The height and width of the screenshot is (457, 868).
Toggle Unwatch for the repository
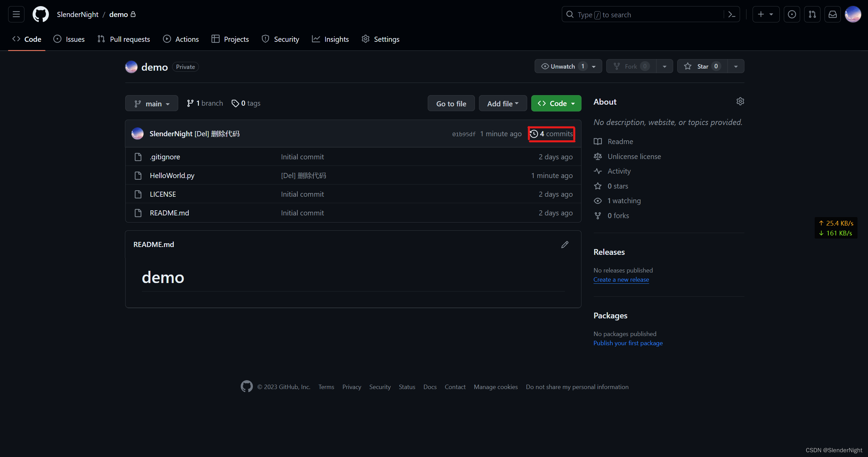coord(562,66)
